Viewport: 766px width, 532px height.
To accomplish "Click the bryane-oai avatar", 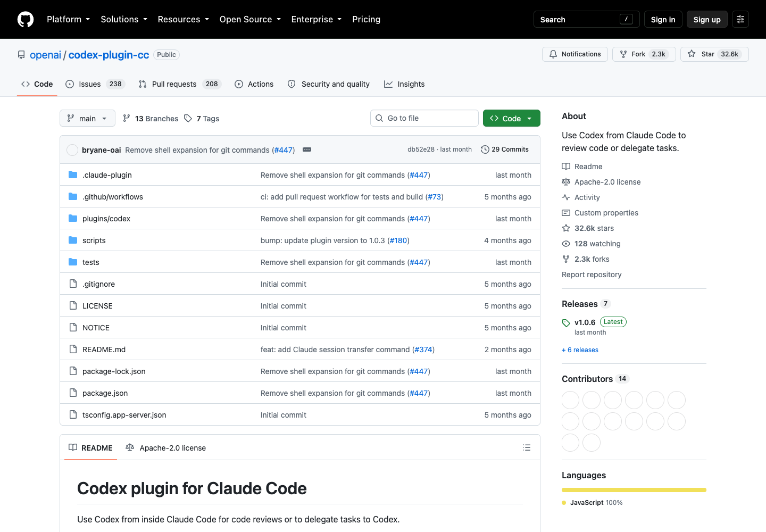I will (72, 150).
